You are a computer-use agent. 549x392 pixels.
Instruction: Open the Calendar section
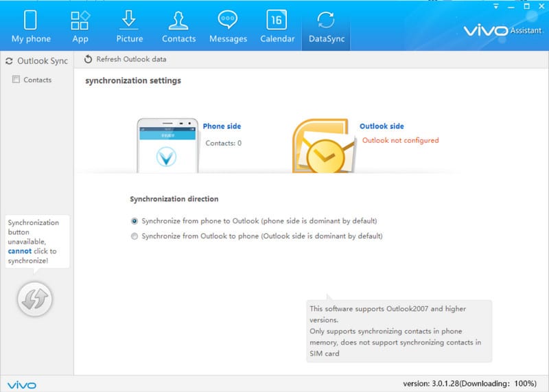(277, 27)
